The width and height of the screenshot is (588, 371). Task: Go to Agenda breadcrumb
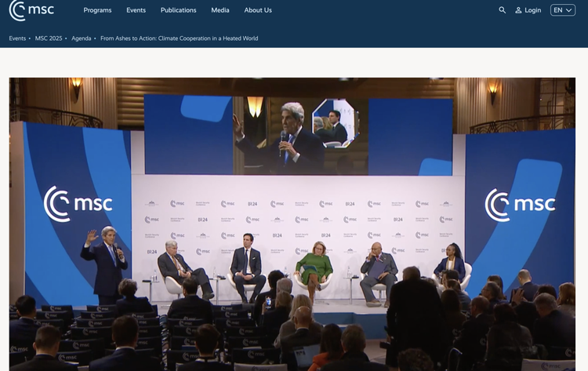pos(81,38)
